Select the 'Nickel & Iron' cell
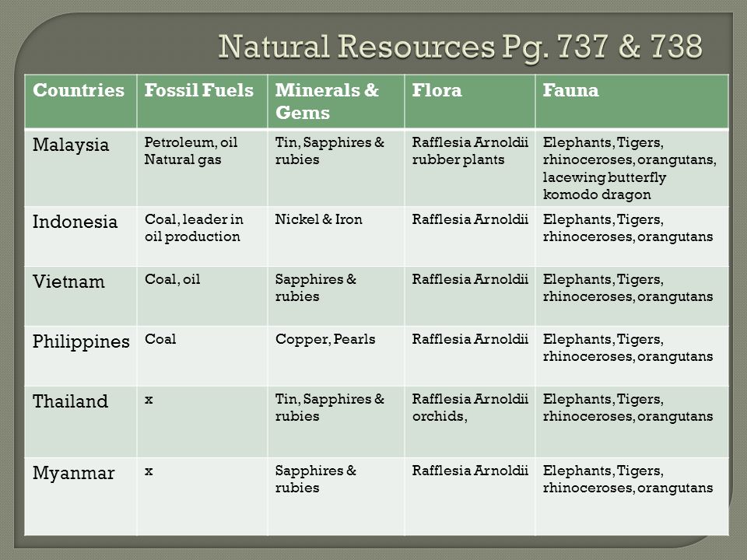747x560 pixels. tap(336, 236)
